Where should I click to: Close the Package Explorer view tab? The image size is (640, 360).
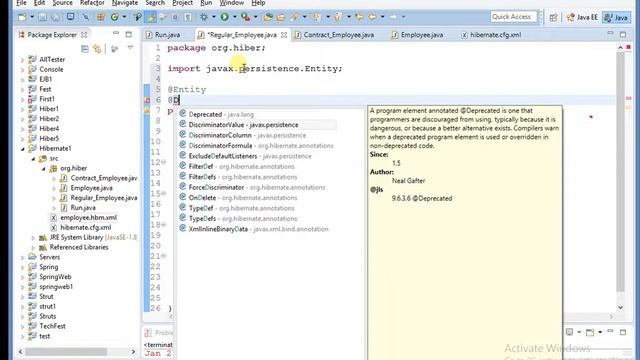[84, 35]
